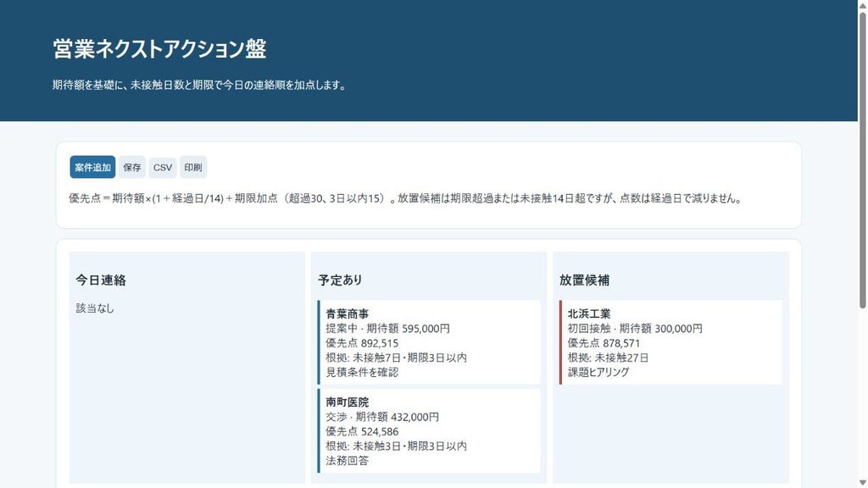This screenshot has height=488, width=868.
Task: Export using the CSV button
Action: coord(163,167)
